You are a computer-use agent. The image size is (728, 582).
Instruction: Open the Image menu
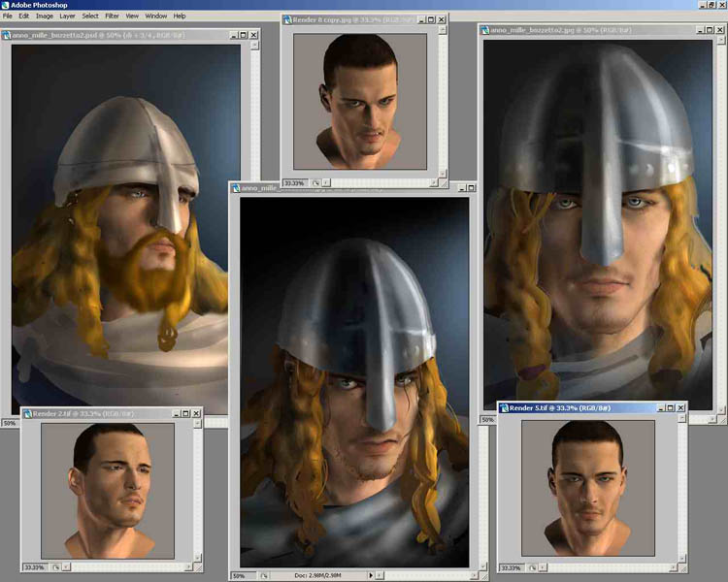click(45, 16)
